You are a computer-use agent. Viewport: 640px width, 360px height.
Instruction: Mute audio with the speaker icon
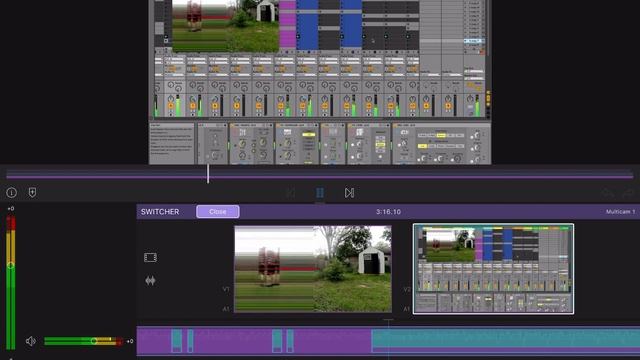(x=31, y=341)
